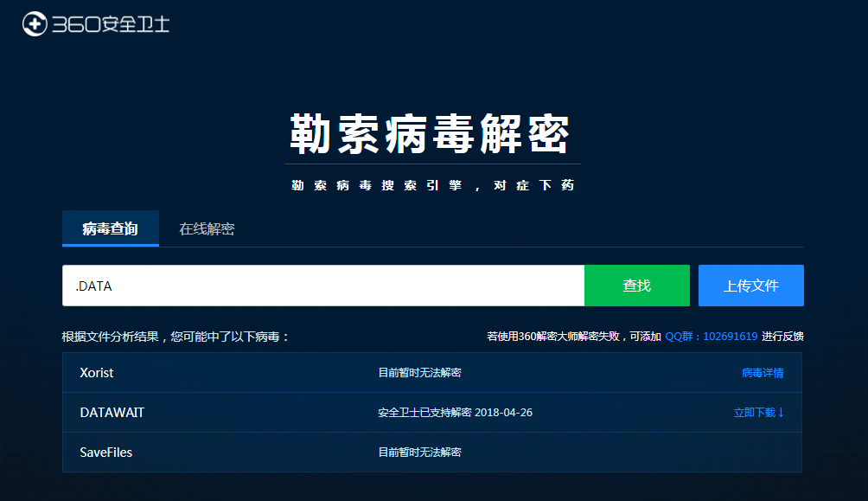868x501 pixels.
Task: Open 病毒详情 for the Xorist virus
Action: (762, 373)
